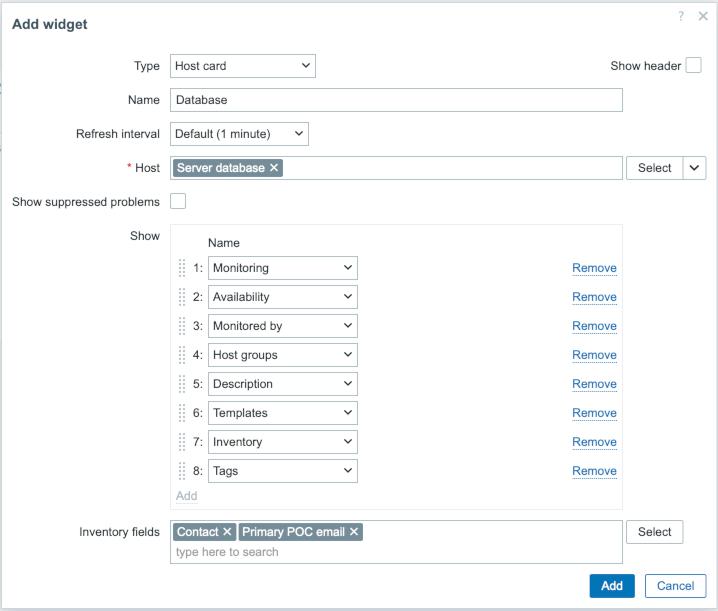Remove the Tags row
Image resolution: width=718 pixels, height=611 pixels.
coord(594,471)
